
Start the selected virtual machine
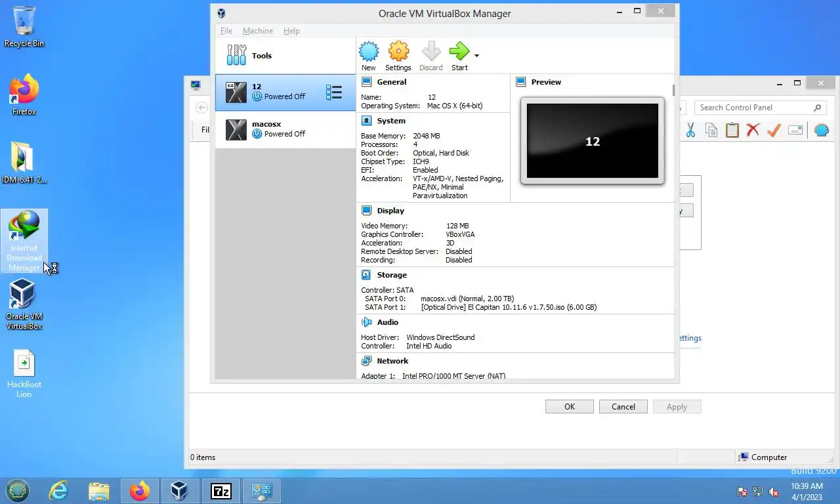coord(459,56)
